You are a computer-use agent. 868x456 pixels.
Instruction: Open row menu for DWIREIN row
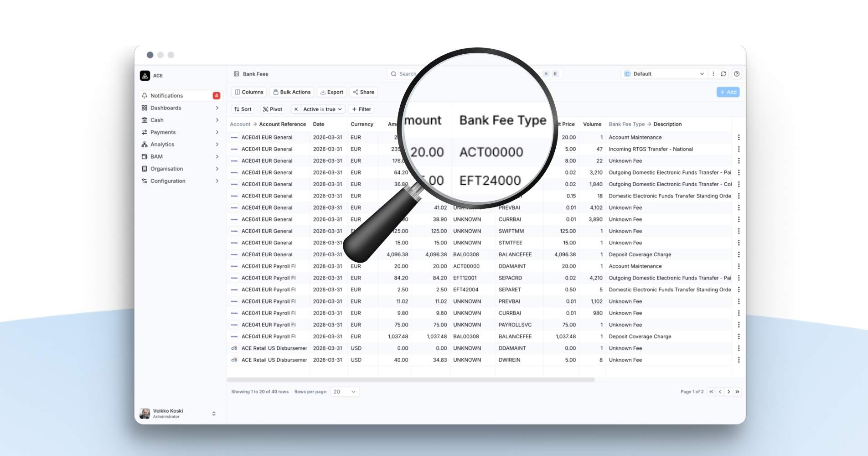coord(739,360)
